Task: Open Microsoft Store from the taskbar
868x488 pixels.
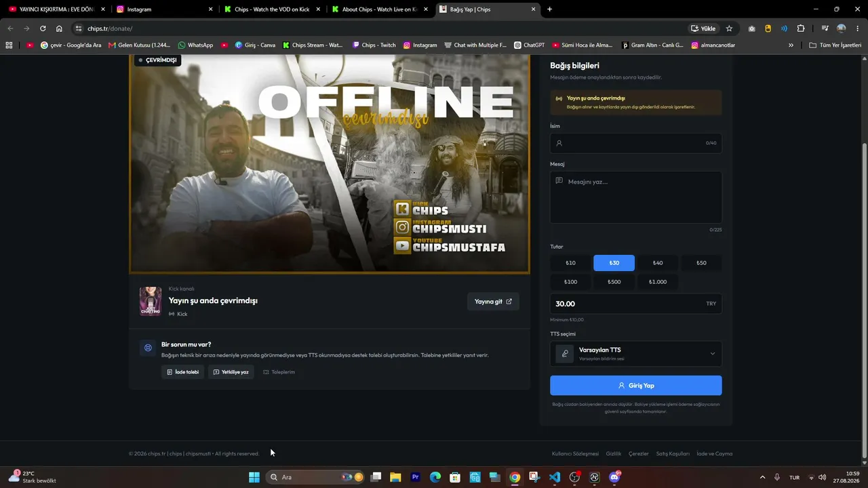Action: click(x=455, y=477)
